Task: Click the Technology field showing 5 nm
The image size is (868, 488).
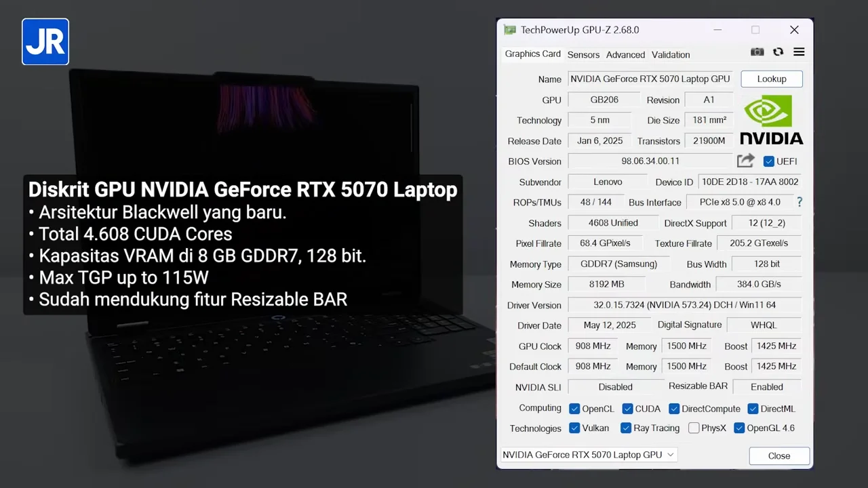Action: tap(599, 120)
